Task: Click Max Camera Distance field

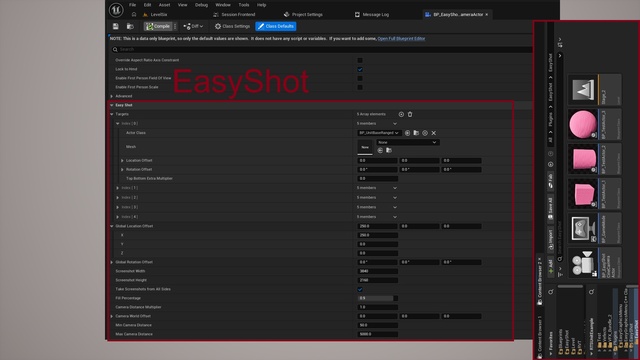Action: click(378, 334)
